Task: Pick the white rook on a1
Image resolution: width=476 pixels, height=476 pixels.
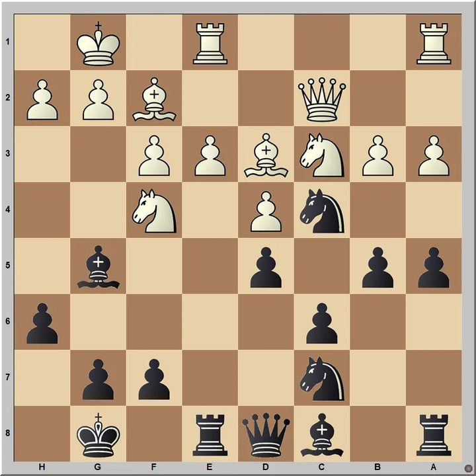Action: pyautogui.click(x=434, y=42)
